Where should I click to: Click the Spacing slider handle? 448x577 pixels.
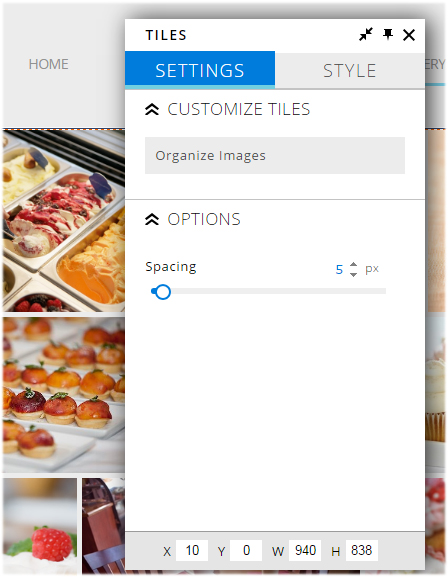tap(162, 292)
